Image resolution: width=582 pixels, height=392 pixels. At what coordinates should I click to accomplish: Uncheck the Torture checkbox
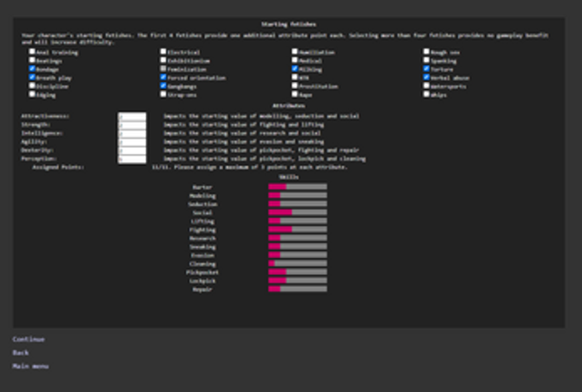tap(427, 68)
